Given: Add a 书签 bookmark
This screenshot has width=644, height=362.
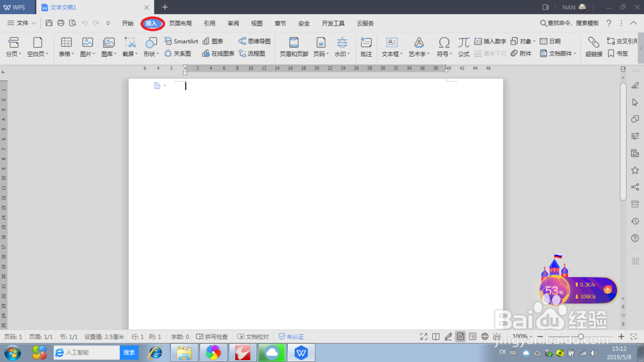Looking at the screenshot, I should [x=618, y=53].
